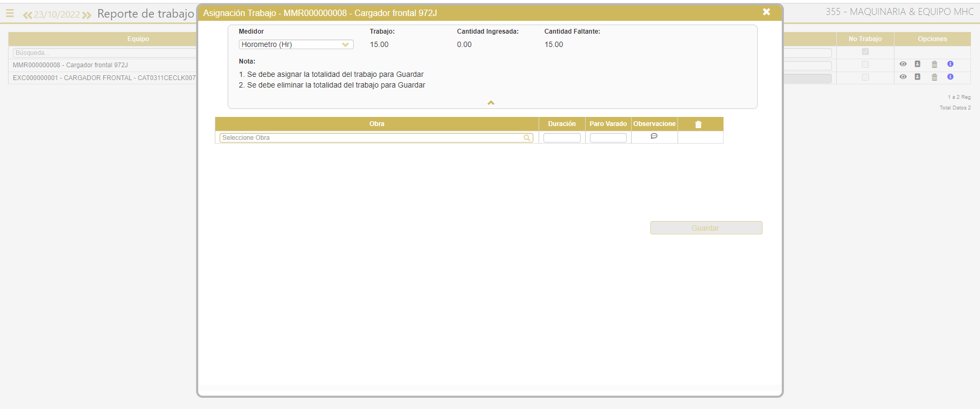Open the hamburger menu
Image resolution: width=980 pixels, height=409 pixels.
pyautogui.click(x=10, y=13)
